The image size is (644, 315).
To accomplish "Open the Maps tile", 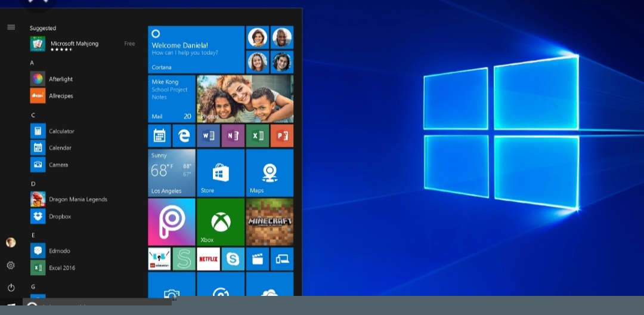I will tap(270, 173).
